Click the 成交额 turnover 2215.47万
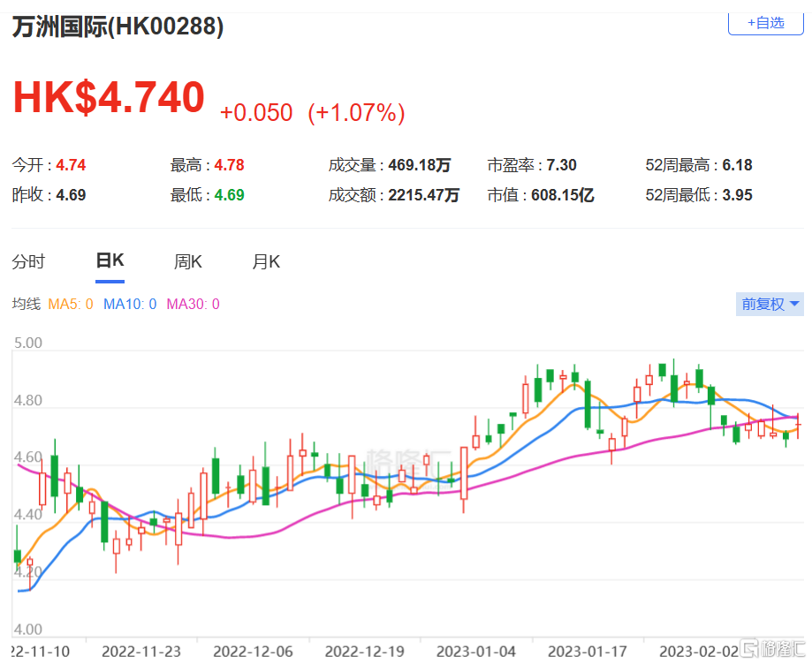 coord(423,195)
